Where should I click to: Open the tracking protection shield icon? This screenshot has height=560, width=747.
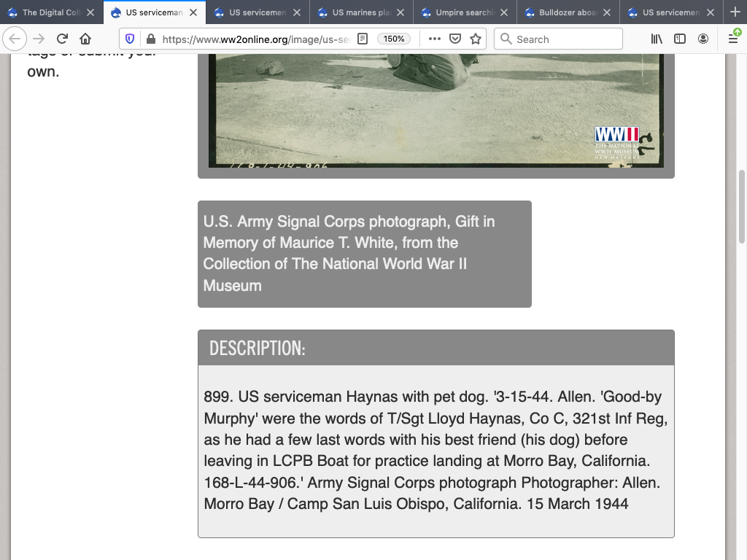(131, 39)
